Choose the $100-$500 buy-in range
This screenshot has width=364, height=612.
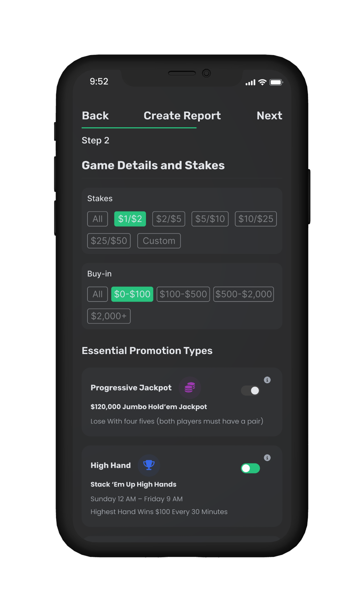[x=183, y=294]
